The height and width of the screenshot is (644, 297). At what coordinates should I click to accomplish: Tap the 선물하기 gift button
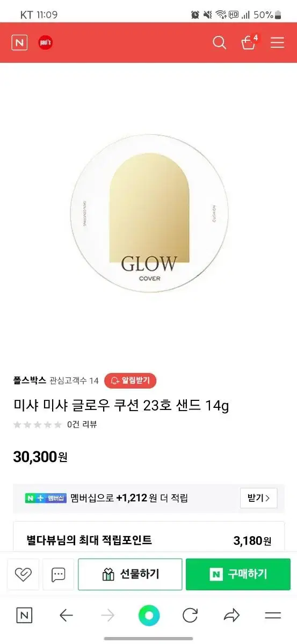point(130,574)
